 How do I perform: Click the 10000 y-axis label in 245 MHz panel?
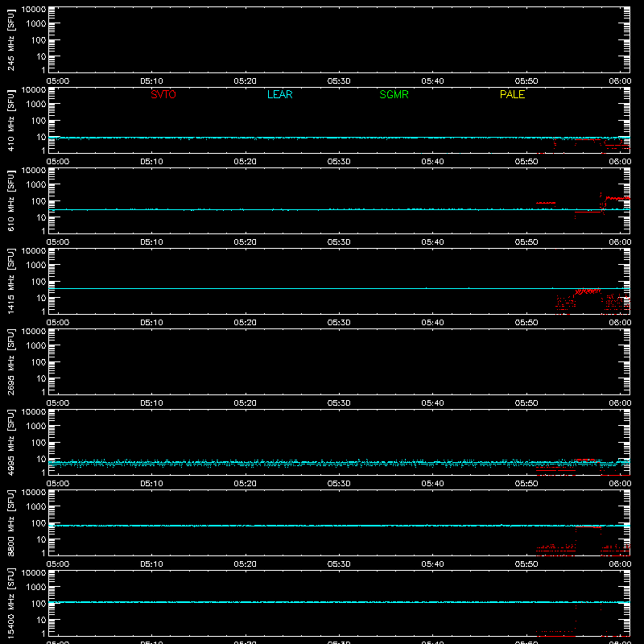point(34,10)
